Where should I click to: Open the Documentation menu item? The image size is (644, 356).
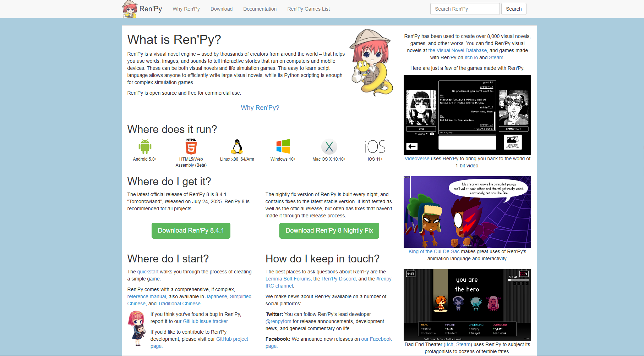point(260,9)
